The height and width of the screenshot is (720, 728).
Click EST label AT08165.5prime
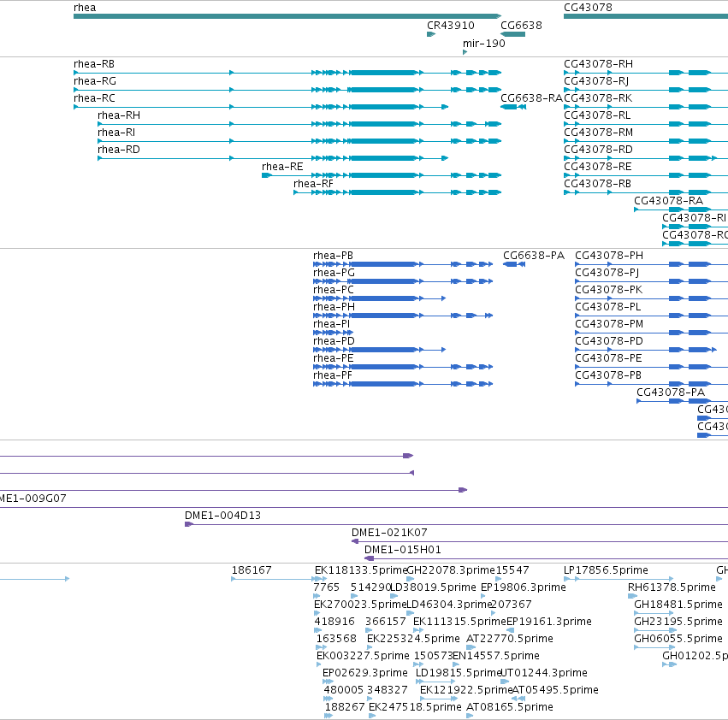510,707
